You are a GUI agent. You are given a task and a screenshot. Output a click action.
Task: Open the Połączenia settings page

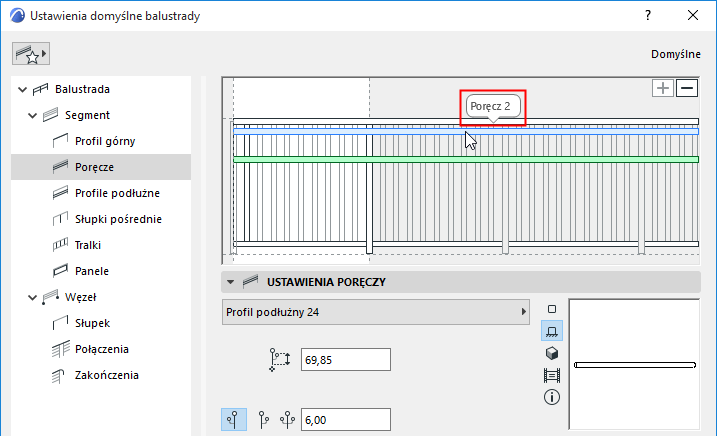click(102, 350)
